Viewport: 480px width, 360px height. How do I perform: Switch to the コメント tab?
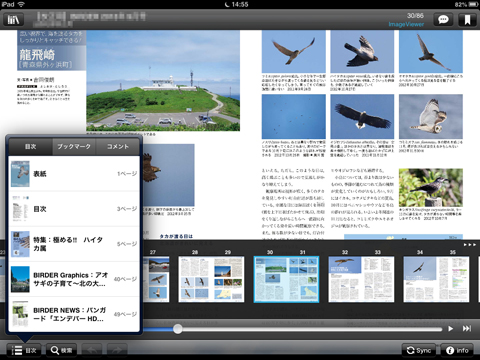(x=118, y=146)
